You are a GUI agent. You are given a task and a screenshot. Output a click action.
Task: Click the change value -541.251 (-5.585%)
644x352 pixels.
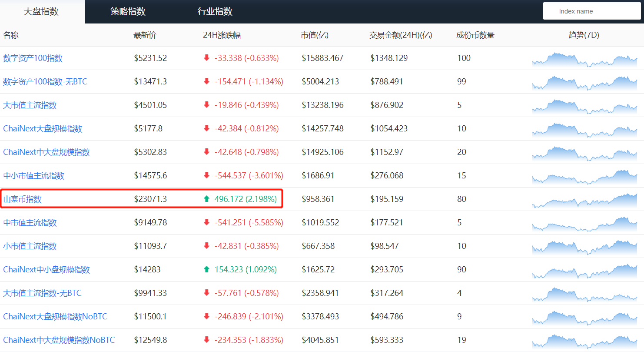[249, 223]
